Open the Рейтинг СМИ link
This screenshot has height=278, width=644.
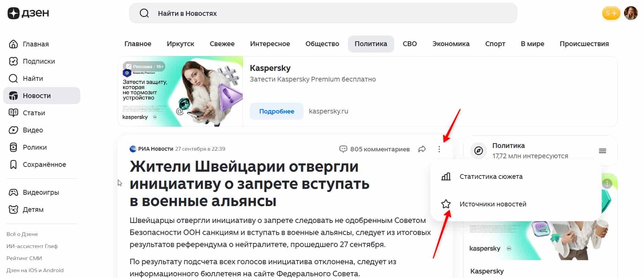coord(24,258)
